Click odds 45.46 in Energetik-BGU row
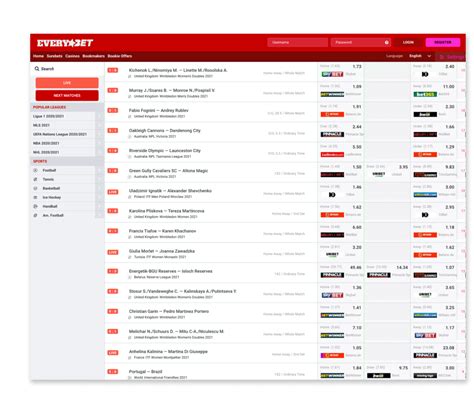 coord(356,267)
